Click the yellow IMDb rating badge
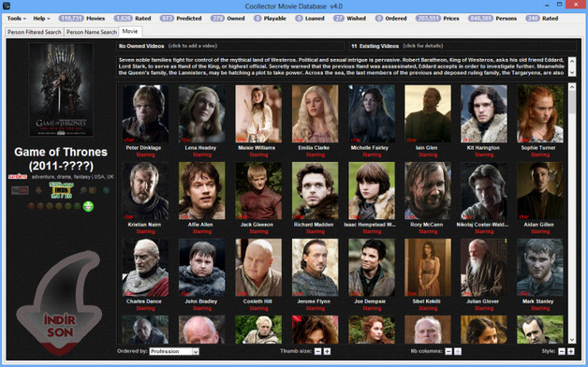Viewport: 588px width, 367px height. 61,190
